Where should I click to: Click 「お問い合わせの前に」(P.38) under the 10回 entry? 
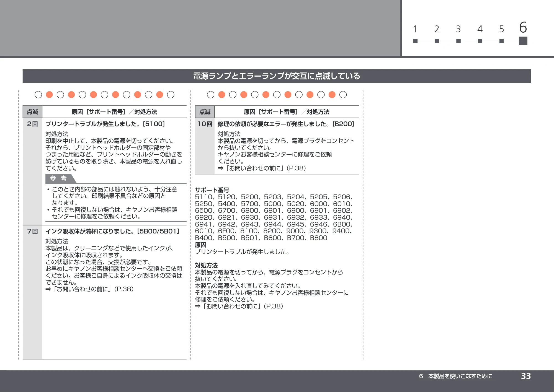262,168
